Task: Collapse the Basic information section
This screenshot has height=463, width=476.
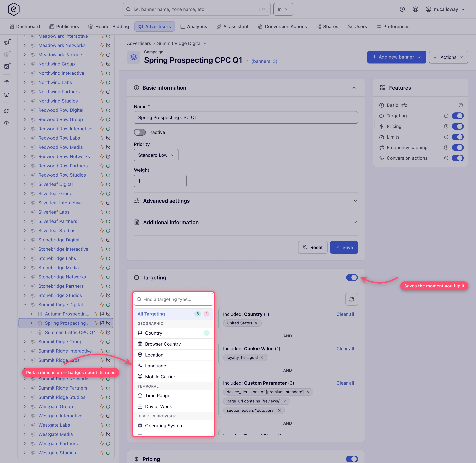Action: click(x=354, y=88)
